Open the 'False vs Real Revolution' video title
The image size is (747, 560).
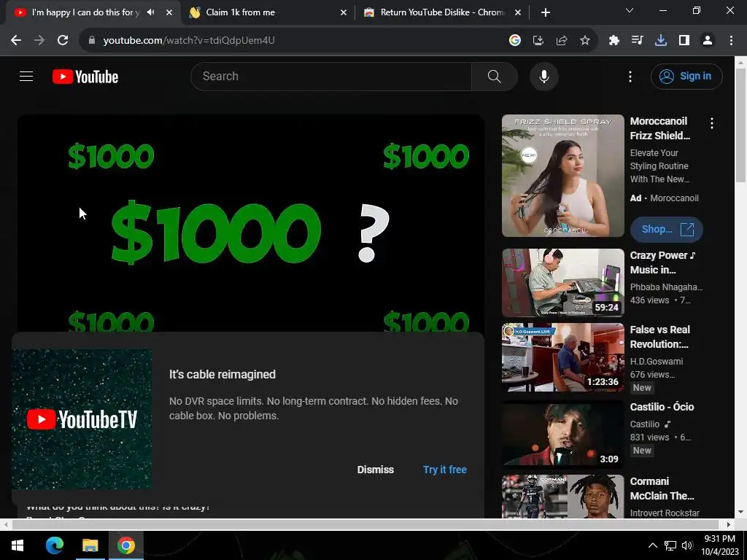659,337
